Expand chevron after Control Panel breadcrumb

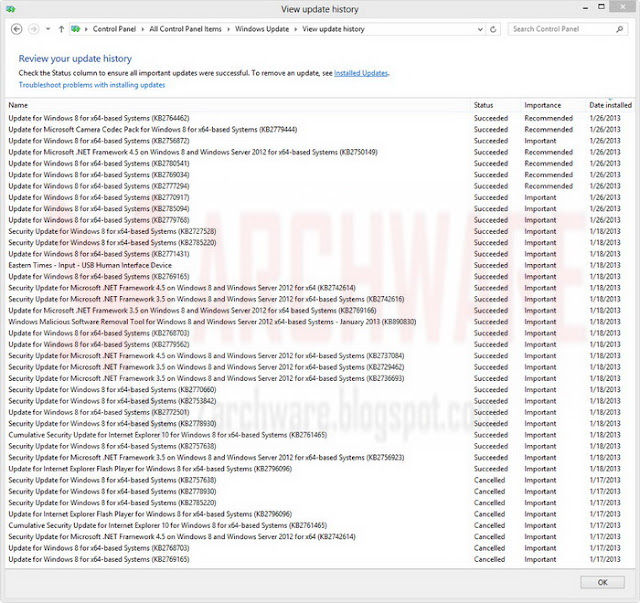143,29
